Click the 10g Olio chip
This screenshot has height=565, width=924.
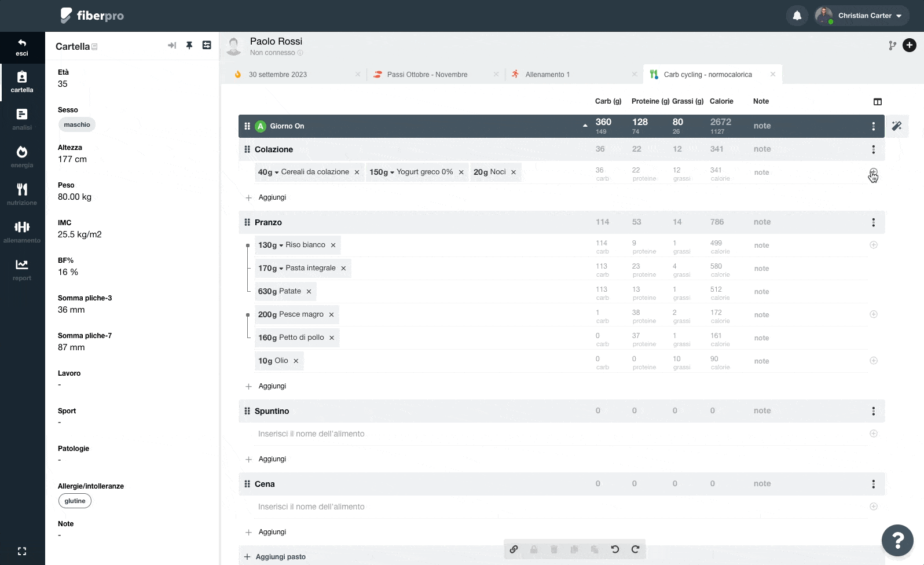tap(279, 361)
